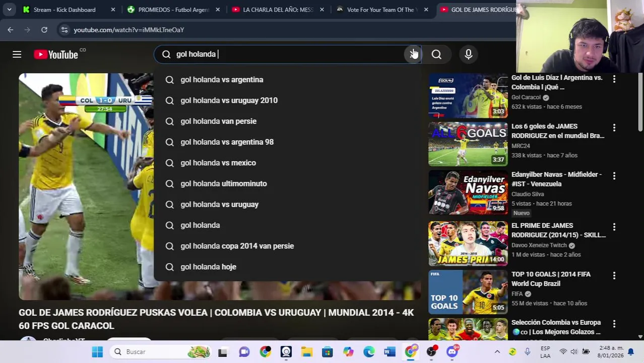Show hidden system tray icons

pyautogui.click(x=497, y=352)
